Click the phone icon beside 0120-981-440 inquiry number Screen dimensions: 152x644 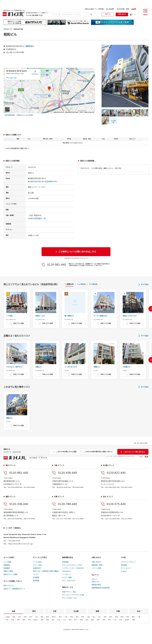point(43,265)
